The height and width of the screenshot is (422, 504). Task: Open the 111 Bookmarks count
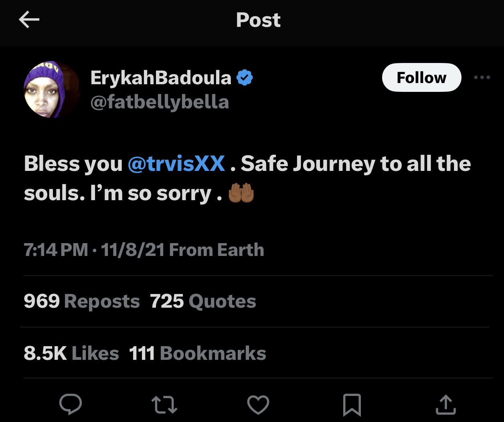197,353
